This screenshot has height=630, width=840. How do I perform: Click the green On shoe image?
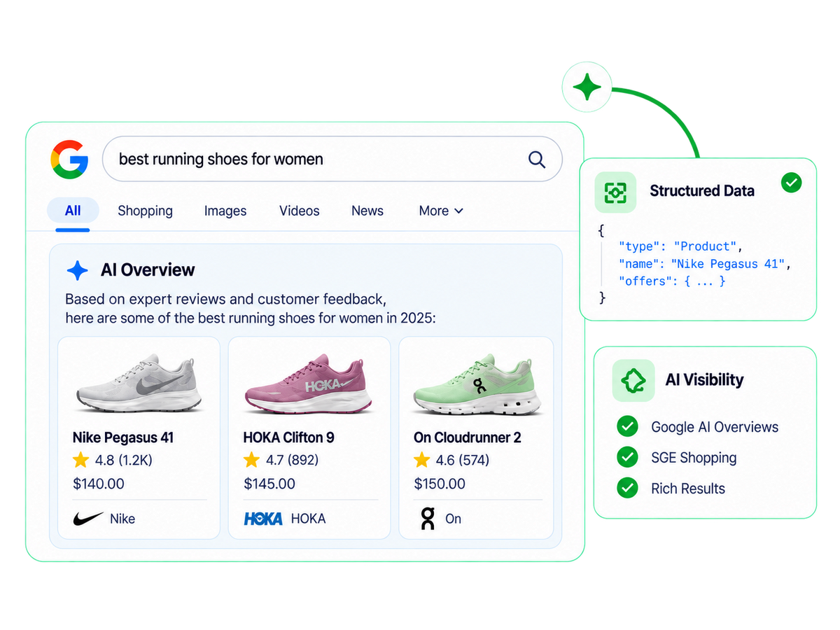coord(477,384)
